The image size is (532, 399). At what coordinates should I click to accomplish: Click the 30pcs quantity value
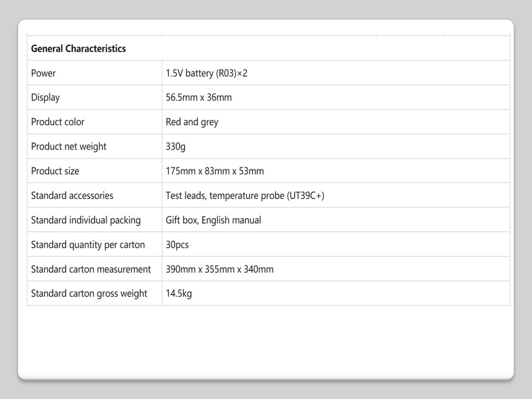pos(177,245)
